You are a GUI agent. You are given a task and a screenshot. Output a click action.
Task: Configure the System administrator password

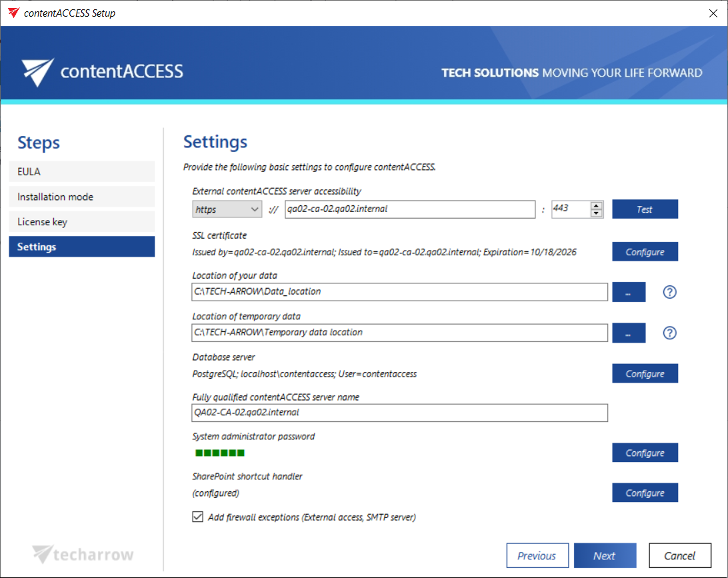click(x=645, y=453)
